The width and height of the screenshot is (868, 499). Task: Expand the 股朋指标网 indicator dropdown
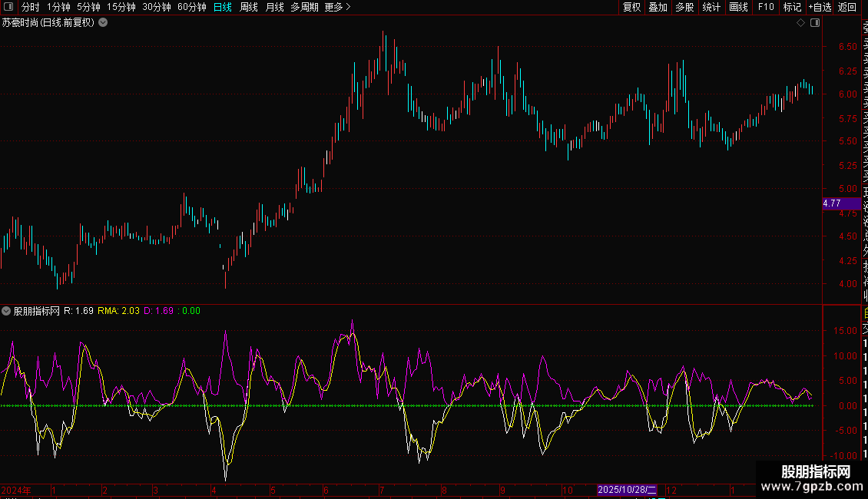click(7, 311)
